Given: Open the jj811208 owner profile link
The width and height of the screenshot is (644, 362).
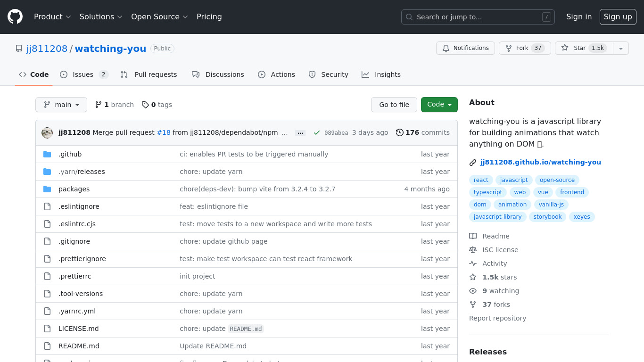Looking at the screenshot, I should coord(47,49).
